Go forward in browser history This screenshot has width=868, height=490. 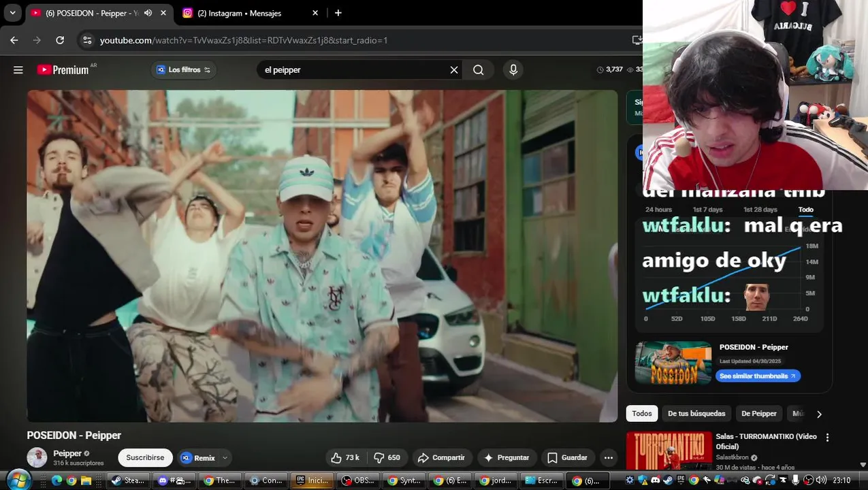(x=37, y=40)
